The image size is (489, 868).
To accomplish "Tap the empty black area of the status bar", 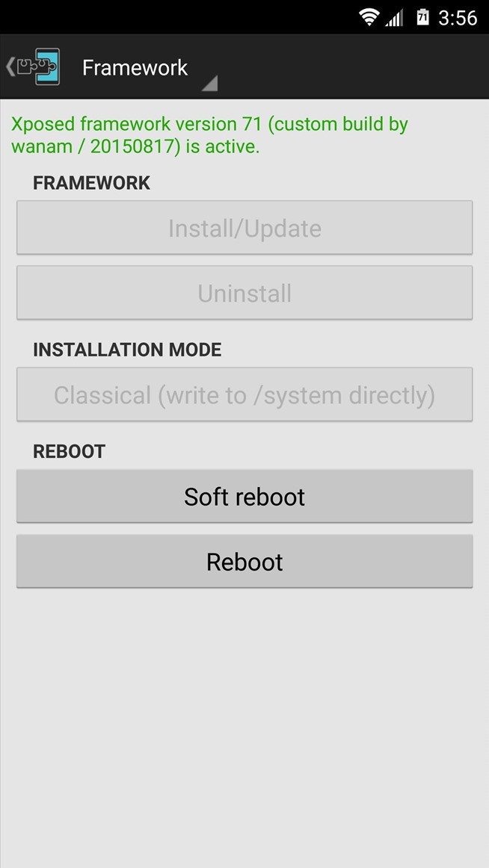I will tap(177, 17).
